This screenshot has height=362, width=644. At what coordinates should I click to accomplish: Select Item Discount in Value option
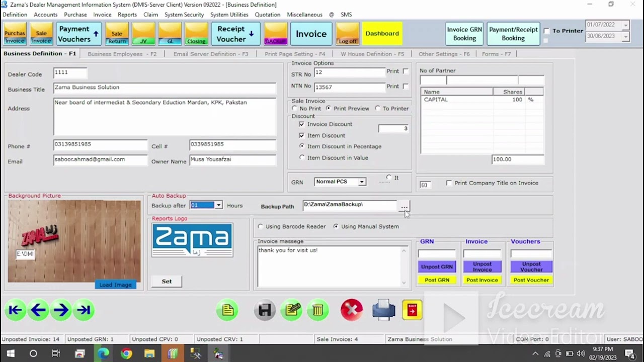[x=302, y=157]
